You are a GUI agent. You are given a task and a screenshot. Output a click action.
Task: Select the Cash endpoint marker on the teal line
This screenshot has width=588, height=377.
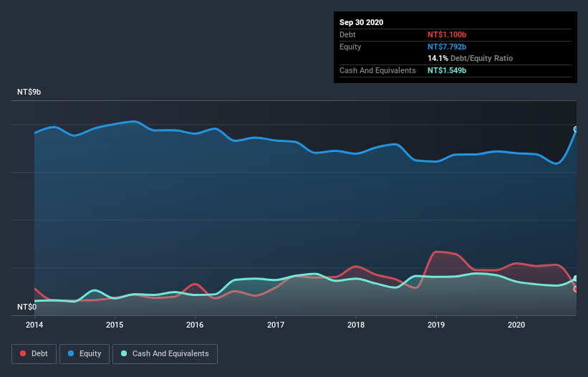(x=576, y=279)
